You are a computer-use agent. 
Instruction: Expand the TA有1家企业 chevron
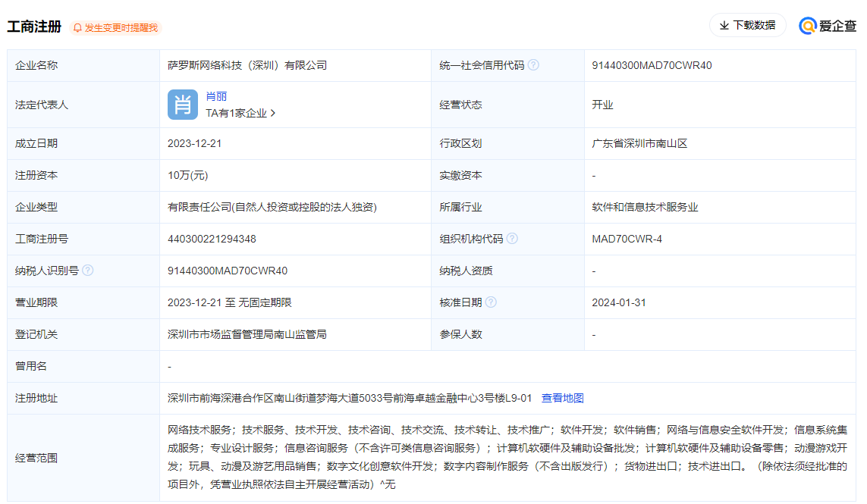tap(273, 113)
